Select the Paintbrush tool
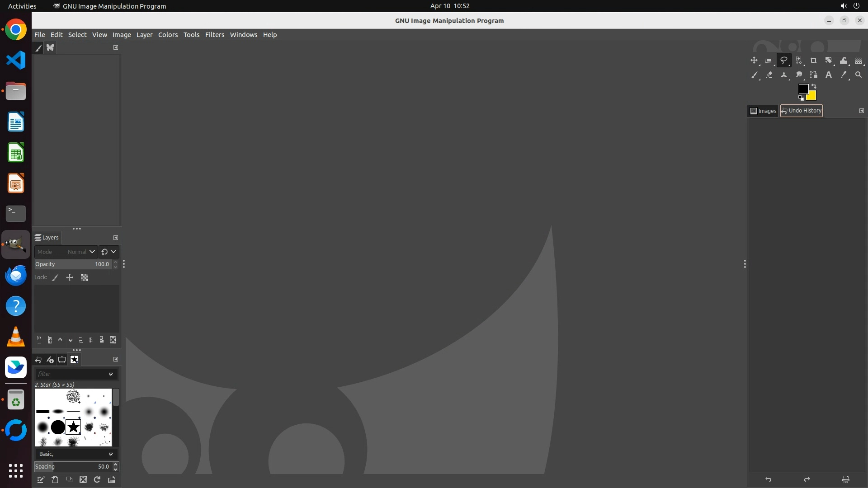Viewport: 868px width, 488px height. [754, 75]
